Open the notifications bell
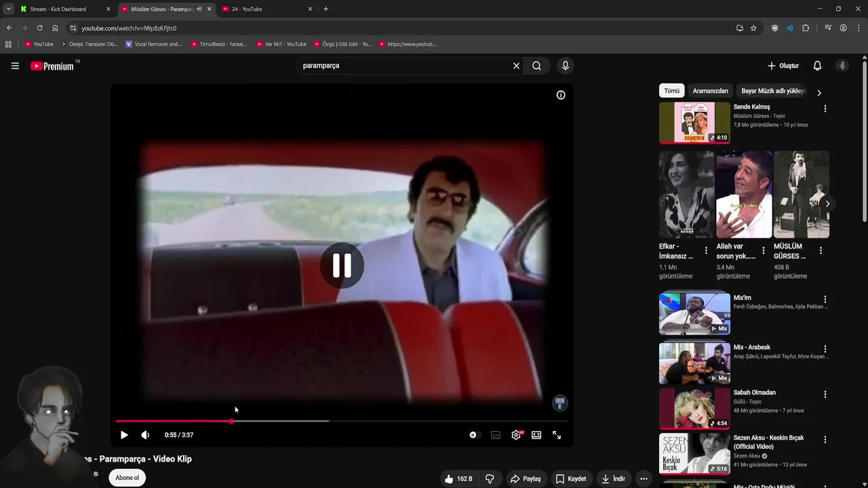Screen dimensions: 868x488 817,66
